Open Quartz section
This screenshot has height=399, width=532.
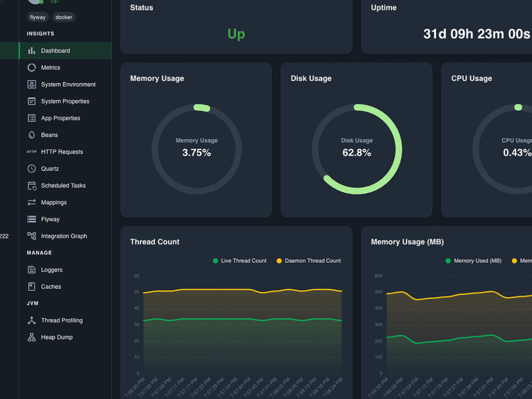coord(65,169)
